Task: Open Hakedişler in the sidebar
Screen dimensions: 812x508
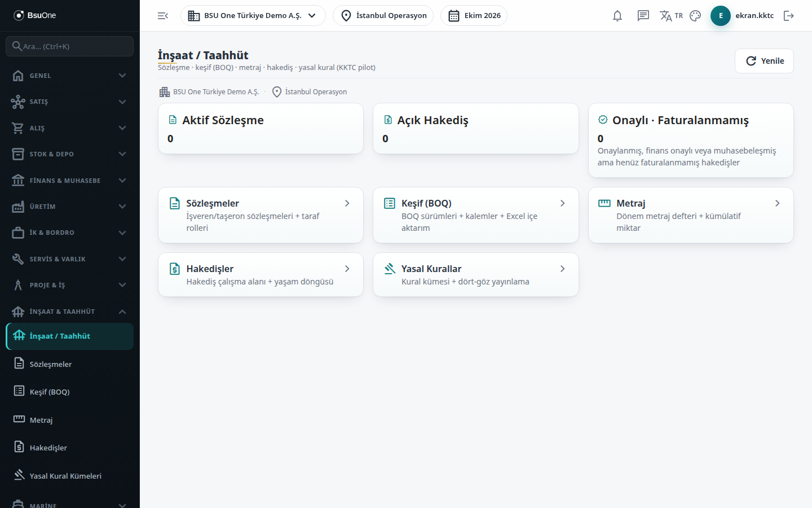Action: [70, 448]
